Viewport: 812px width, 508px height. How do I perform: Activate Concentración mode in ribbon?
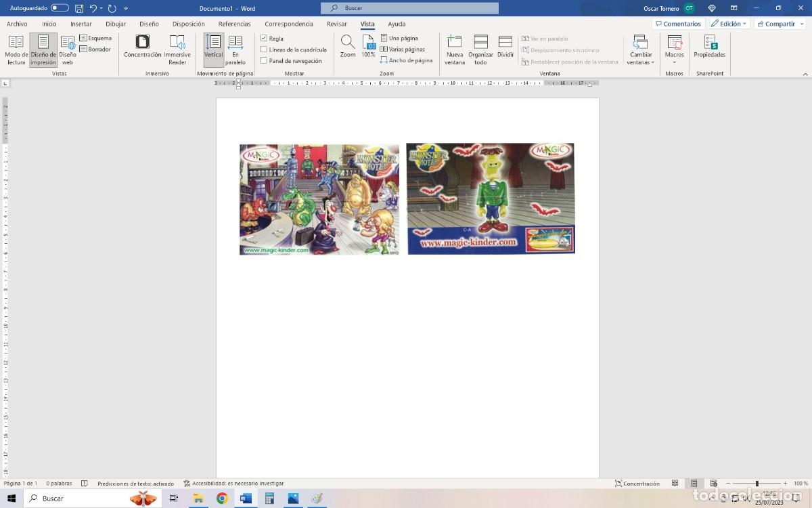coord(143,46)
